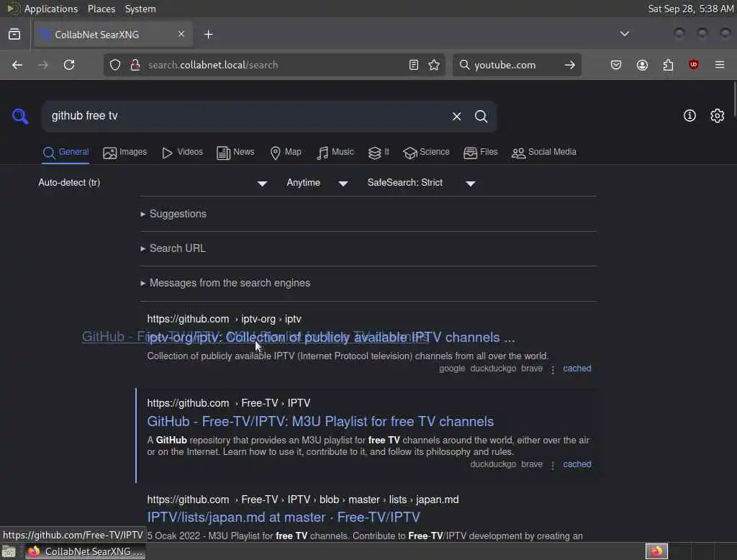The width and height of the screenshot is (737, 560).
Task: Bookmark this page with the star icon
Action: [x=434, y=65]
